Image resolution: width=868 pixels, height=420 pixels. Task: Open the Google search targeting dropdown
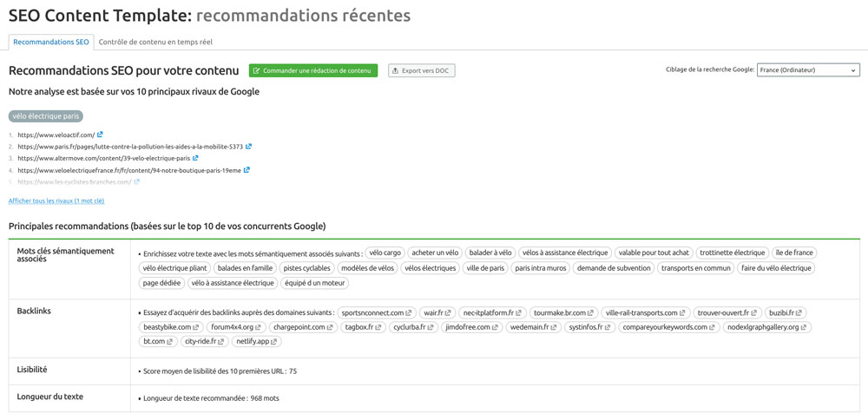(x=808, y=70)
